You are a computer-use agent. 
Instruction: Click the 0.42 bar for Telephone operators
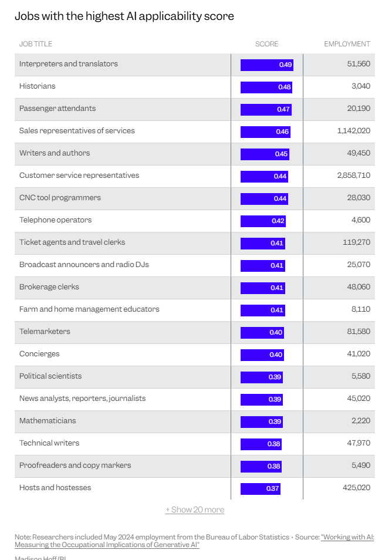(x=263, y=221)
